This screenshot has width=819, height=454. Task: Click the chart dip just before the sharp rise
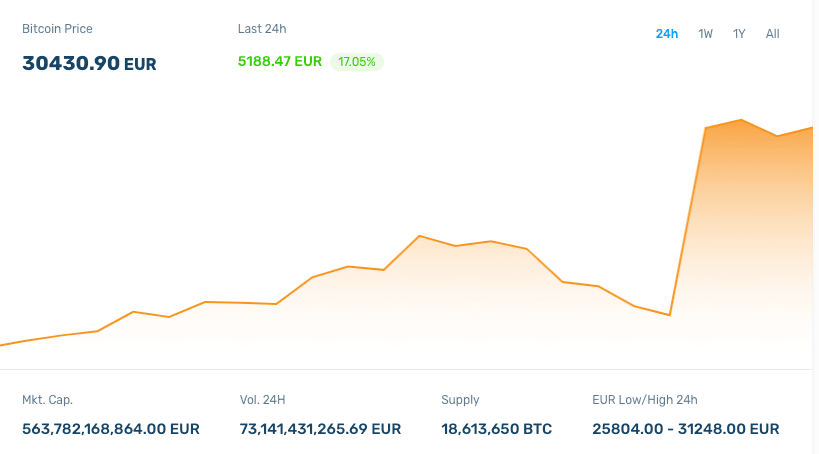[x=669, y=315]
